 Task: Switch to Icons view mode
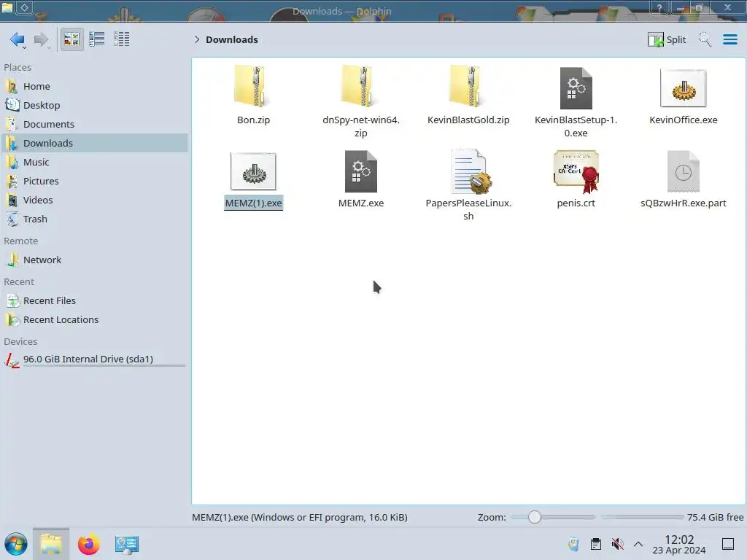click(x=71, y=39)
